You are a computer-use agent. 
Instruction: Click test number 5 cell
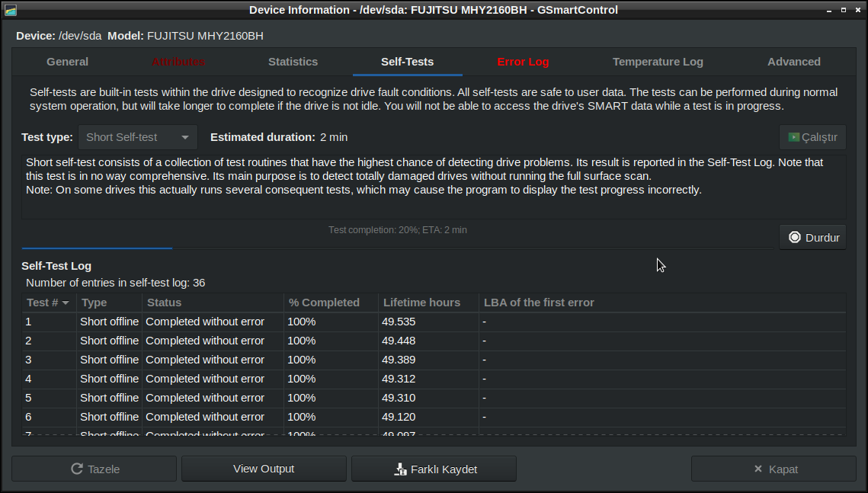tap(50, 398)
